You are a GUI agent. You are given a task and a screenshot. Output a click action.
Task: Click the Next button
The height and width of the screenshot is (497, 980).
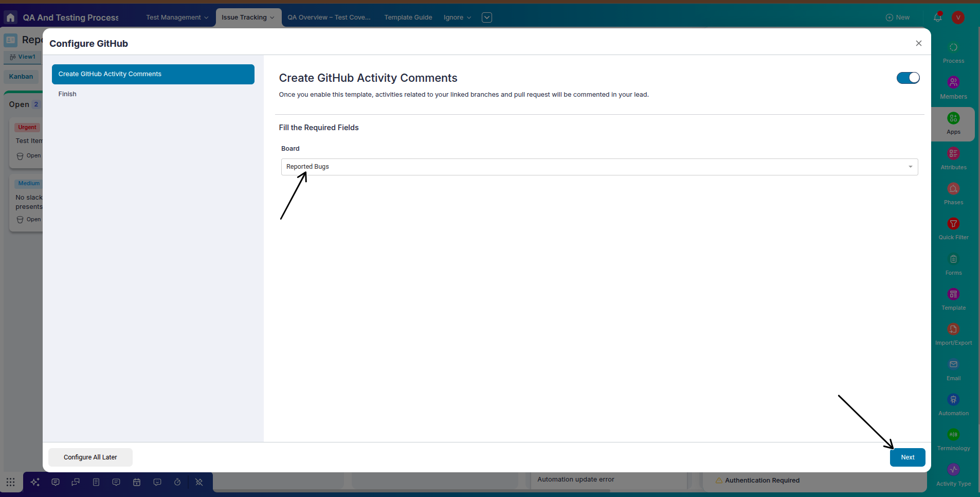[908, 457]
